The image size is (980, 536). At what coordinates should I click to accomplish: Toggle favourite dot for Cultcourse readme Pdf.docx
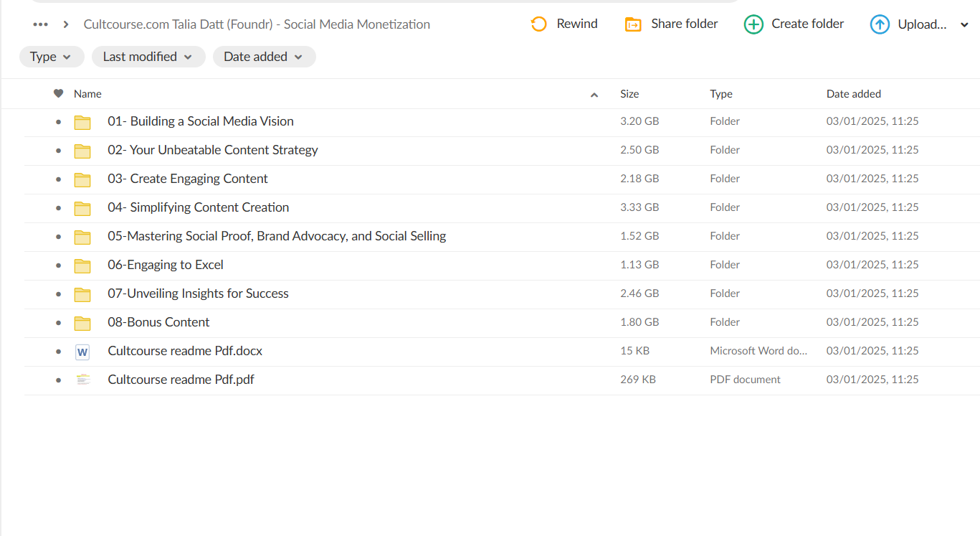coord(59,352)
